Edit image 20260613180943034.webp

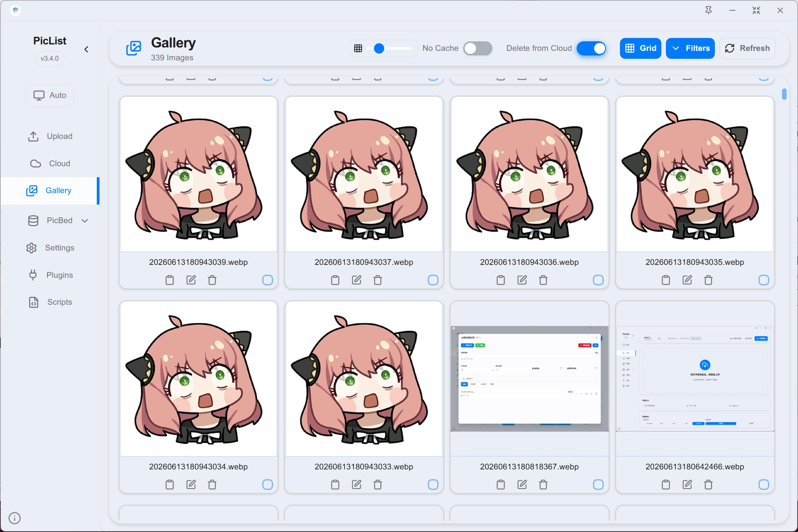[191, 485]
